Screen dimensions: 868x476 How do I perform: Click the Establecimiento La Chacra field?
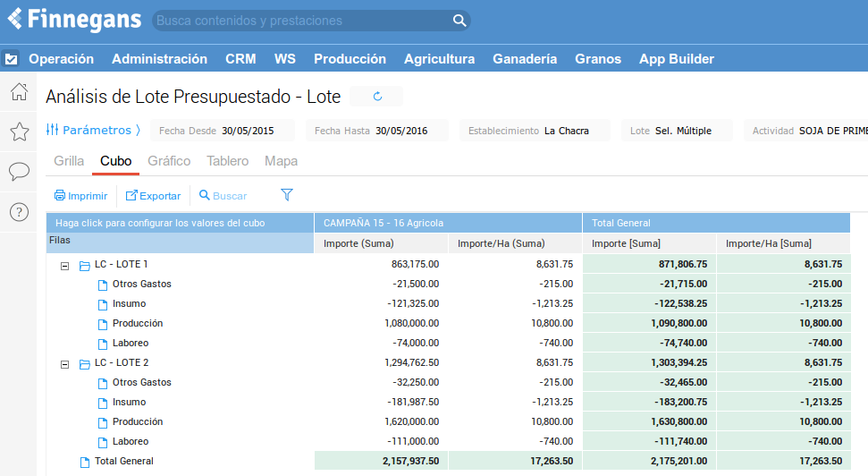[x=535, y=131]
